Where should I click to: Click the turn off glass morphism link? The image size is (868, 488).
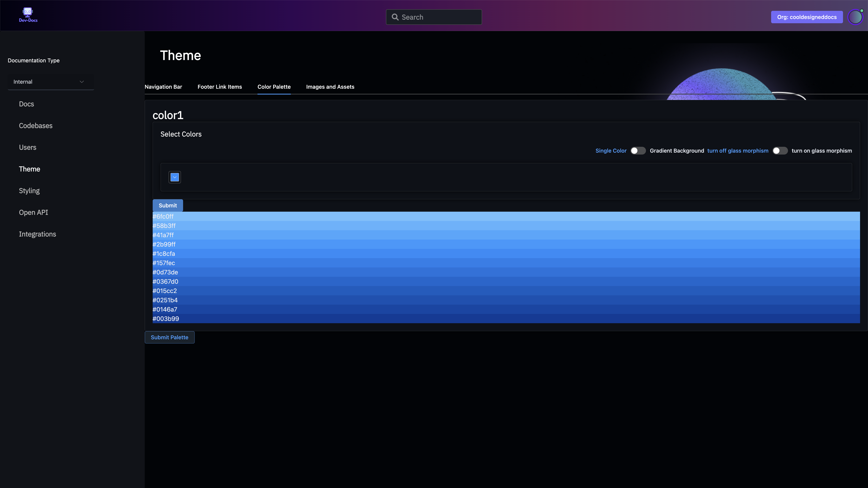pos(738,150)
